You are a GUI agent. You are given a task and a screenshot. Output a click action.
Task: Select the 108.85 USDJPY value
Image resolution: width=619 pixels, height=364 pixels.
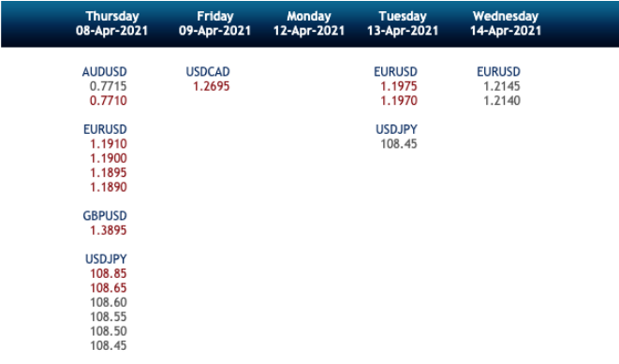tap(109, 273)
